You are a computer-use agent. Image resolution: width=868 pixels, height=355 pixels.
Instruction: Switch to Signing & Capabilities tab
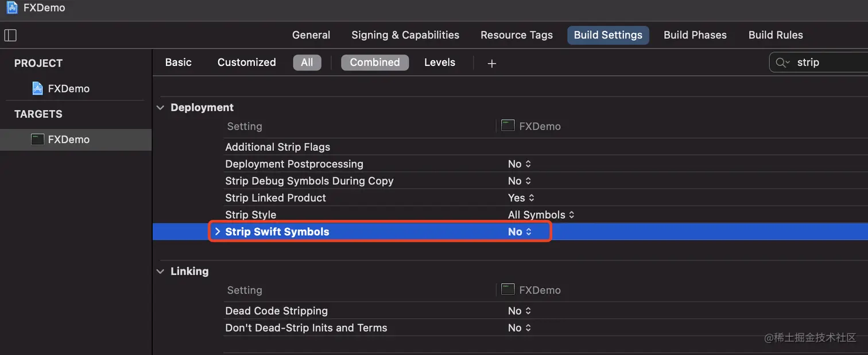pyautogui.click(x=405, y=35)
